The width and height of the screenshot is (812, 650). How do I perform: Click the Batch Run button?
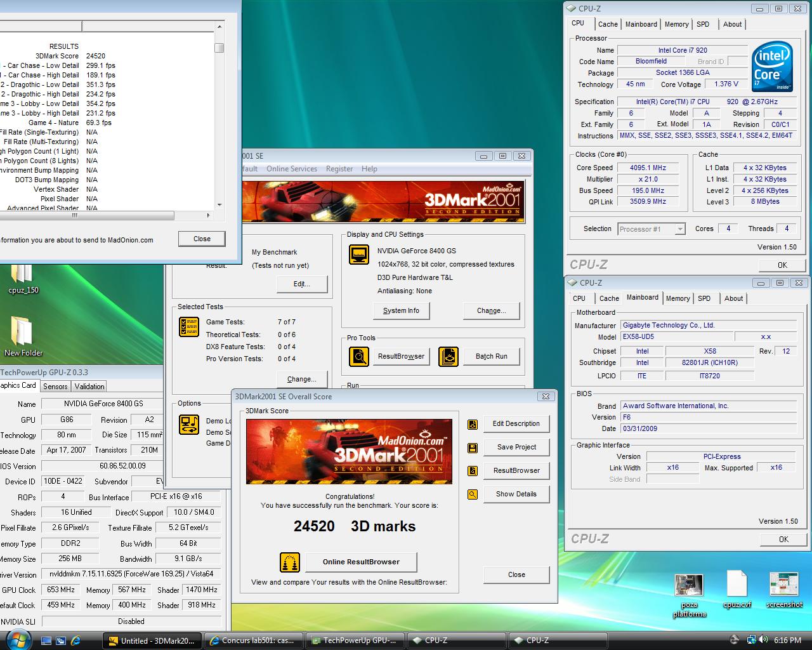click(x=492, y=356)
